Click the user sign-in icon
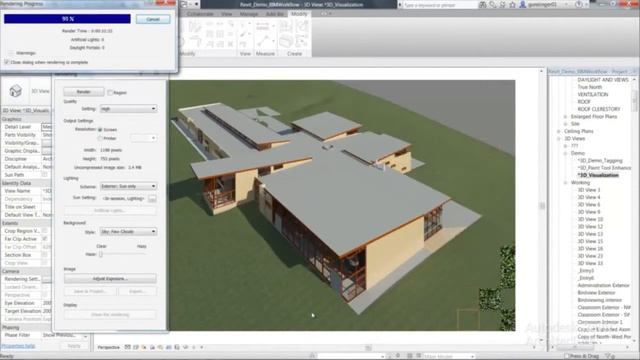 [522, 4]
